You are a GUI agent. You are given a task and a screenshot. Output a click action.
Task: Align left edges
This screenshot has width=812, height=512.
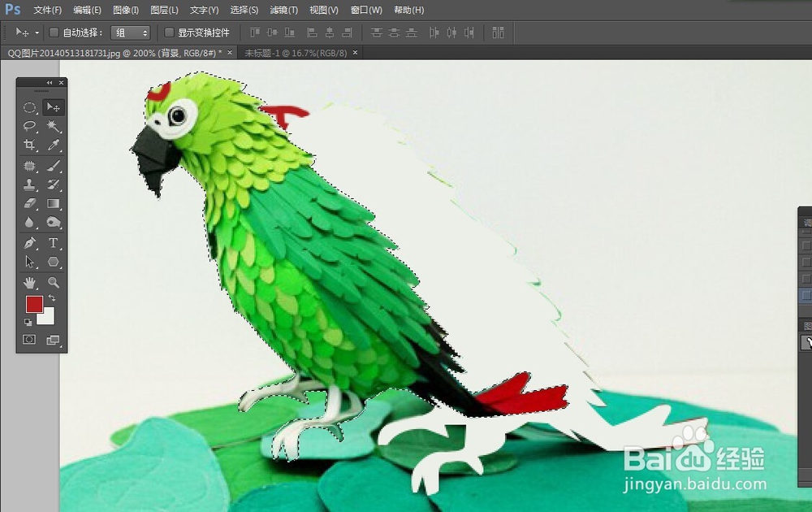(x=313, y=33)
